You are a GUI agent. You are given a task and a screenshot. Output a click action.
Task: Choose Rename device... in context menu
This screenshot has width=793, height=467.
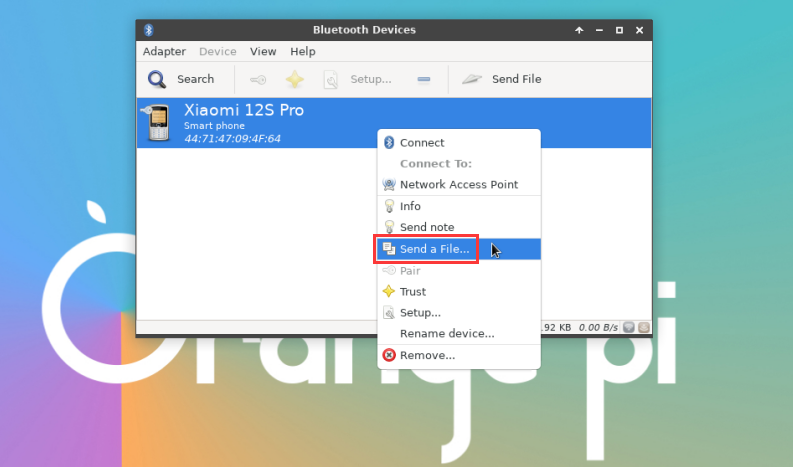(459, 334)
